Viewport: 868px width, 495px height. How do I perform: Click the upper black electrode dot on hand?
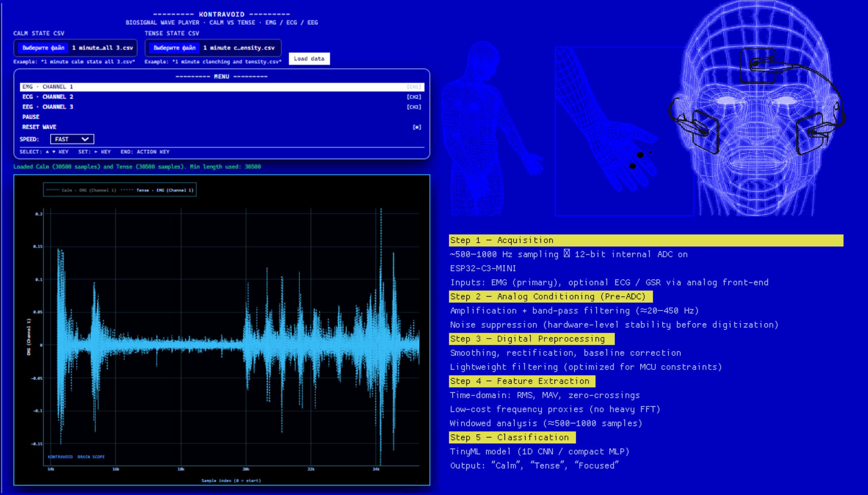click(640, 155)
